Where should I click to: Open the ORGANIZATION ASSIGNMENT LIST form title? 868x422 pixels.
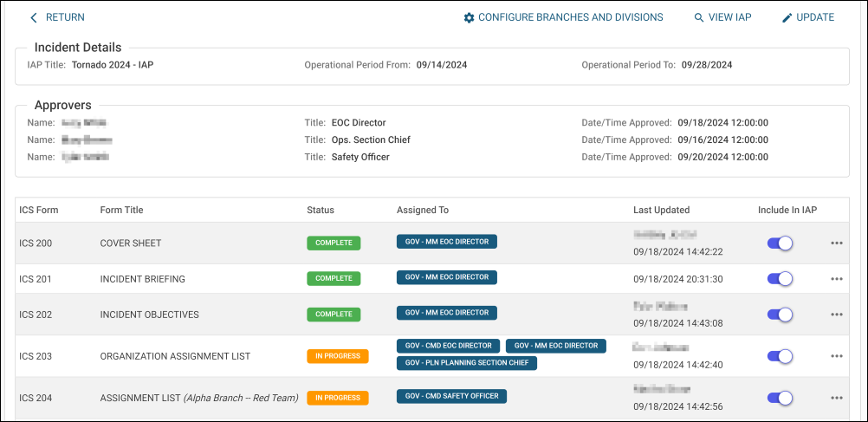tap(175, 356)
